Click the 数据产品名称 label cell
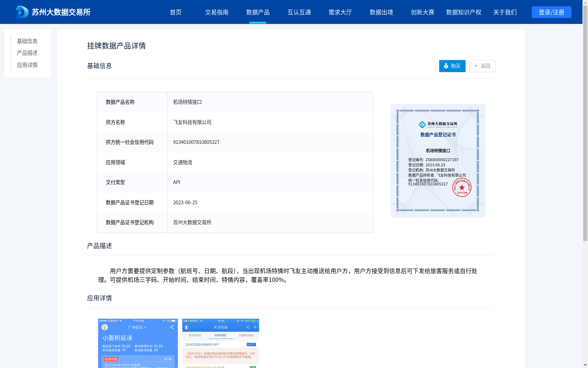This screenshot has height=368, width=588. pyautogui.click(x=132, y=102)
